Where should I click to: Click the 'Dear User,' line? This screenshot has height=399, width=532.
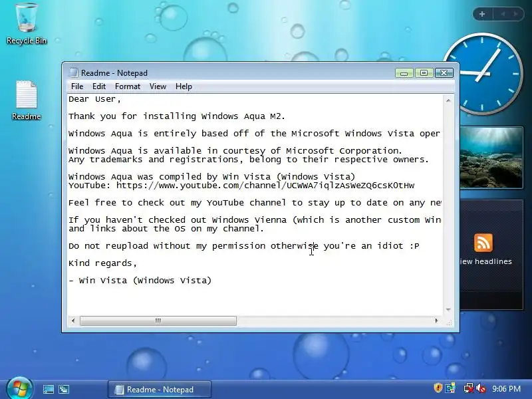[x=94, y=99]
